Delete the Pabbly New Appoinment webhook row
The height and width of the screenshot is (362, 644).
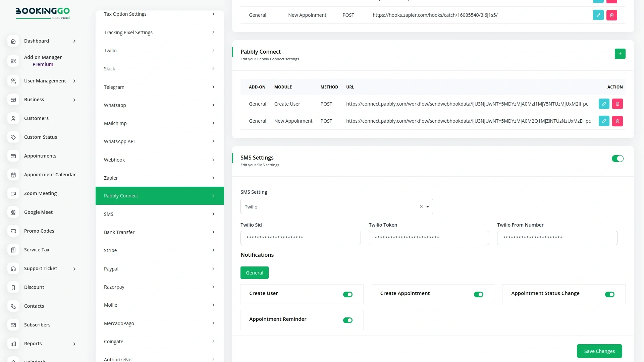617,121
